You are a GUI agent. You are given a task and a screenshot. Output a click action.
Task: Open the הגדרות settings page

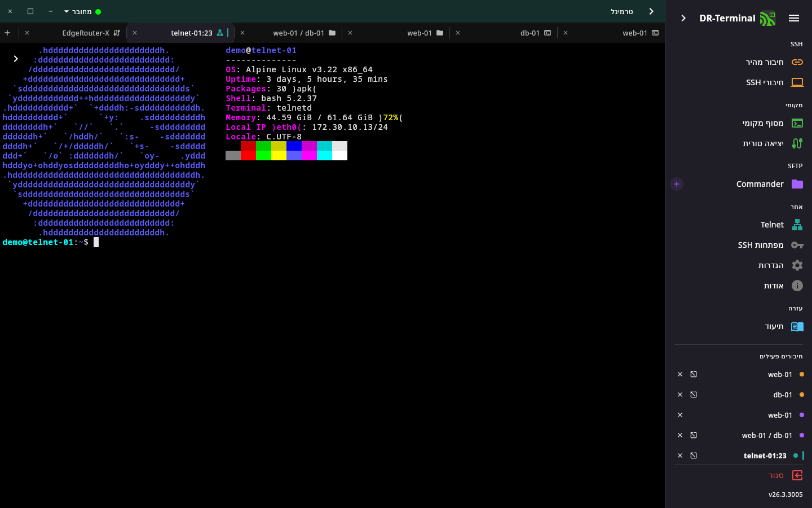(x=739, y=265)
